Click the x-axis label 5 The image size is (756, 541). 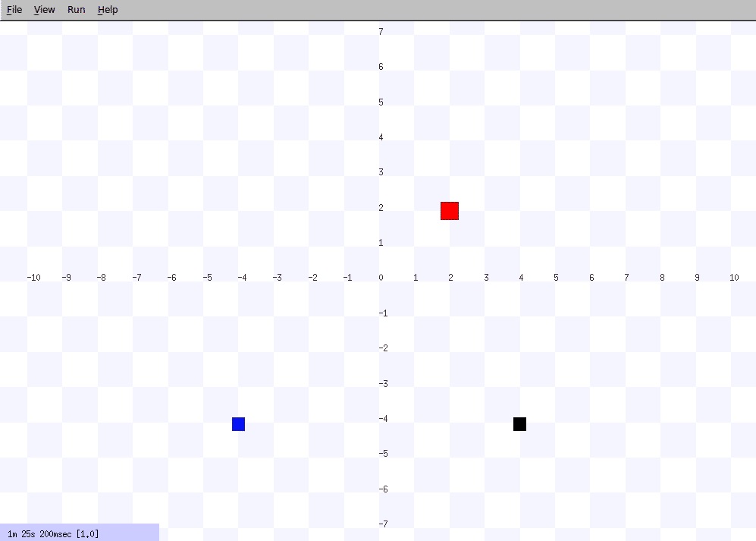[556, 278]
